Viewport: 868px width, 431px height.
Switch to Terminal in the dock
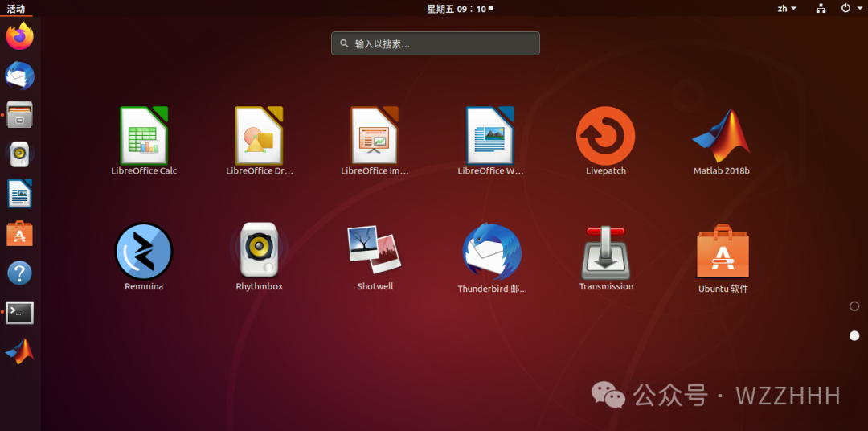20,313
